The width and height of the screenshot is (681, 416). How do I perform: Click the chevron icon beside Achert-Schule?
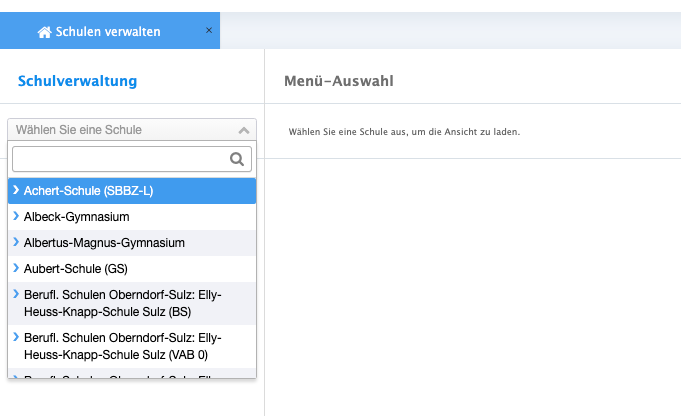click(x=16, y=189)
